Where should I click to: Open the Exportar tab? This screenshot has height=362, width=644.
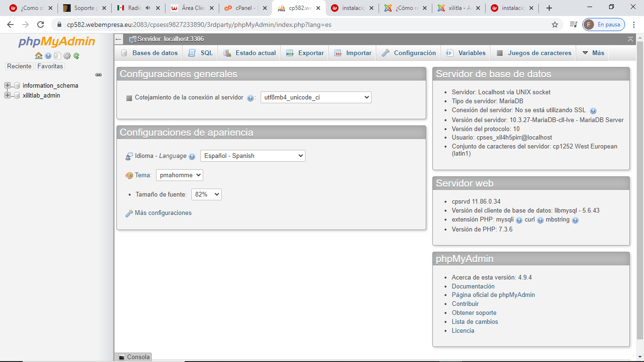305,53
